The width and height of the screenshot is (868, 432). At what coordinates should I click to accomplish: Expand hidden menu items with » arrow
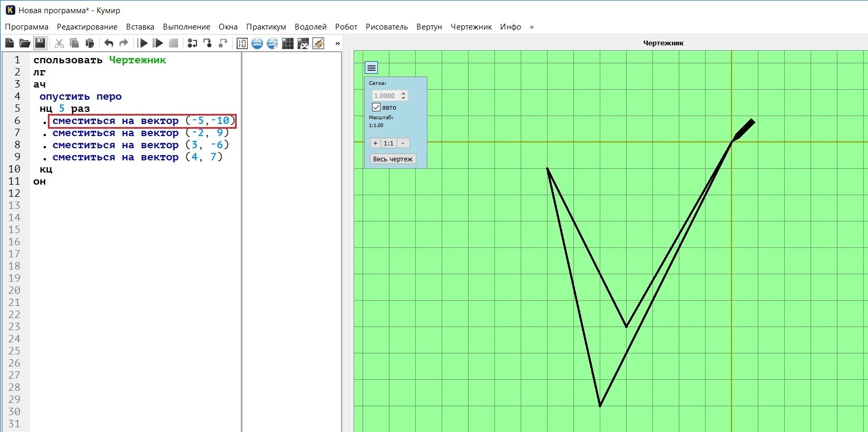point(531,27)
